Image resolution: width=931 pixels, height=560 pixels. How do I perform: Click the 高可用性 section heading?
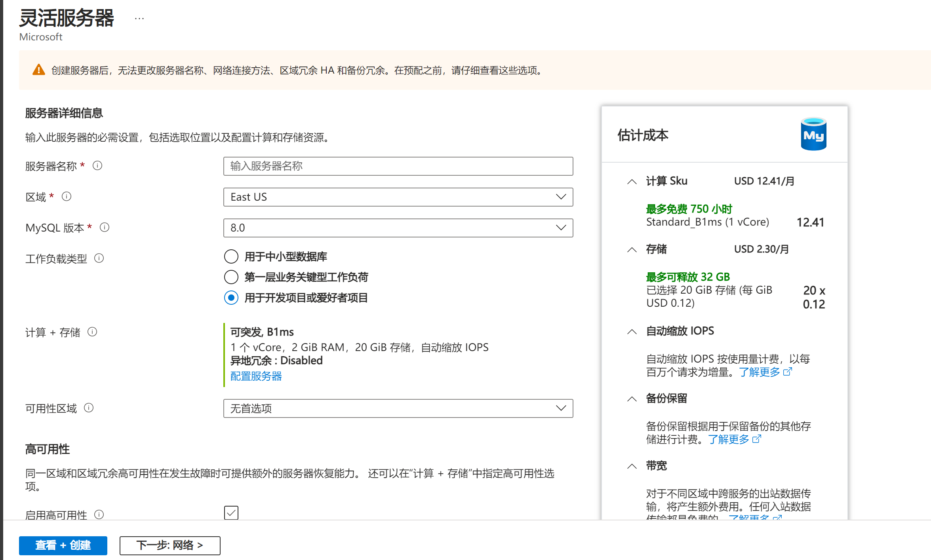tap(48, 449)
